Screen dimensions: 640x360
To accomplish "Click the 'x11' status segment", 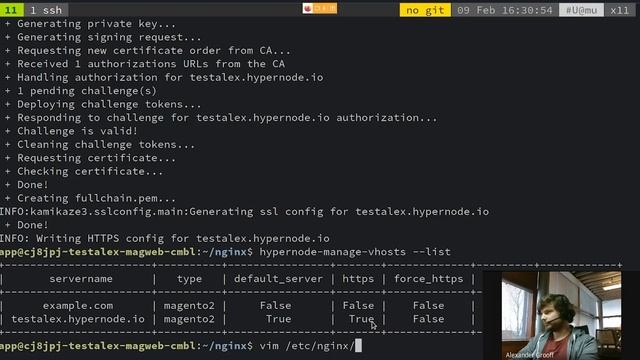I will point(620,10).
